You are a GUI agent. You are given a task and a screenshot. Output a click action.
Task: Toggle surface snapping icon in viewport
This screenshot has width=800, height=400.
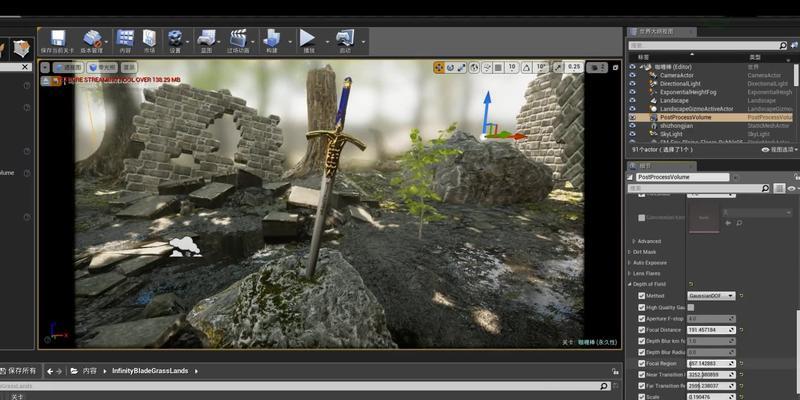click(x=487, y=67)
